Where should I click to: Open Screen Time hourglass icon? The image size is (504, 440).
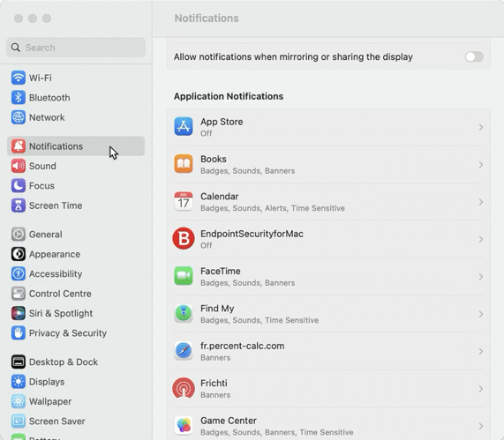19,205
